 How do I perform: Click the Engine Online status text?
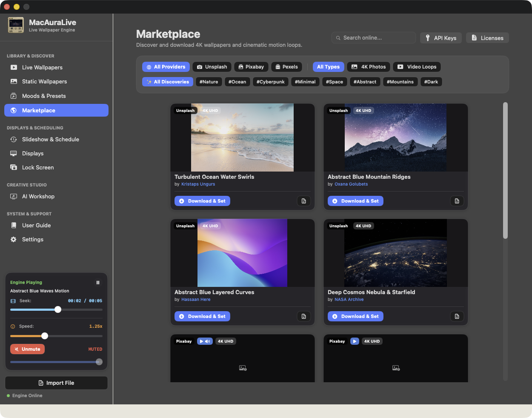pos(27,395)
